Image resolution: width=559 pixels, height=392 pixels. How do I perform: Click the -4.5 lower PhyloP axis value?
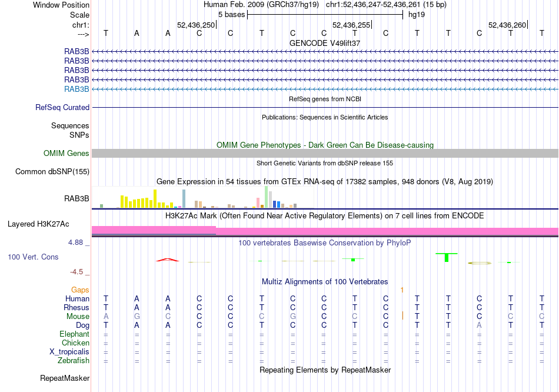coord(76,272)
